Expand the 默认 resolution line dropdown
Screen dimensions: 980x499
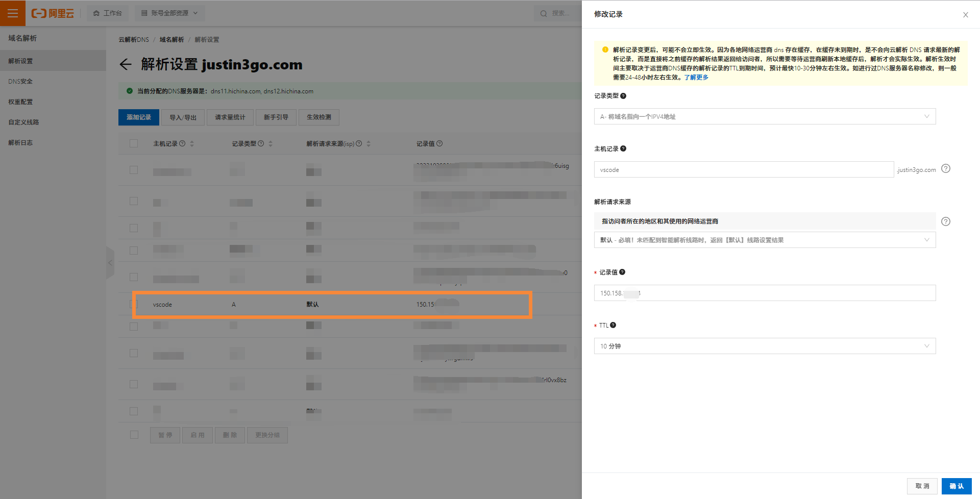click(764, 240)
